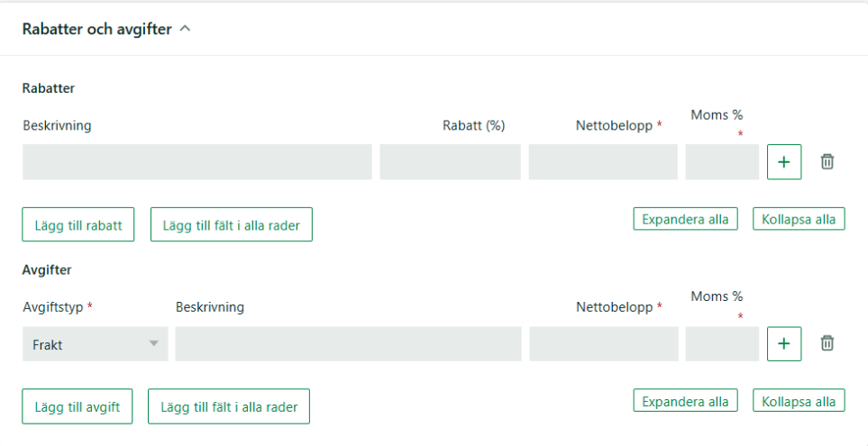Select the Avgifter Nettobelopp input field

tap(604, 344)
